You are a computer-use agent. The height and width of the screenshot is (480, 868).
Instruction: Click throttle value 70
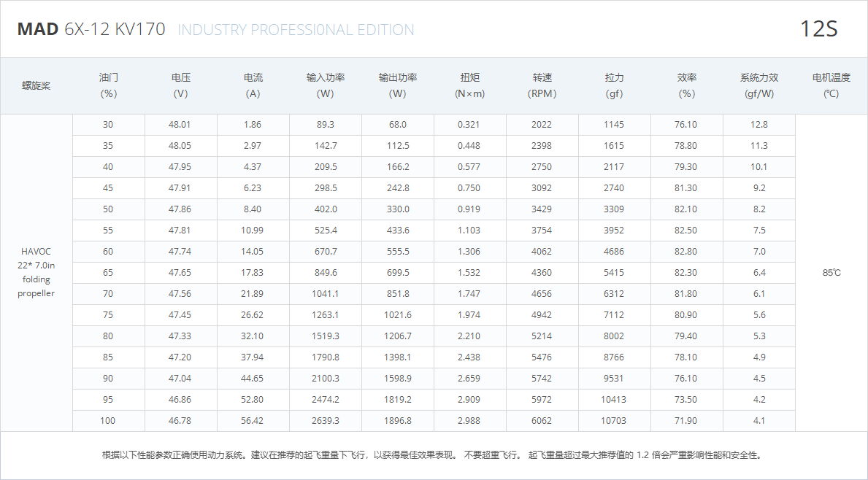[x=108, y=294]
